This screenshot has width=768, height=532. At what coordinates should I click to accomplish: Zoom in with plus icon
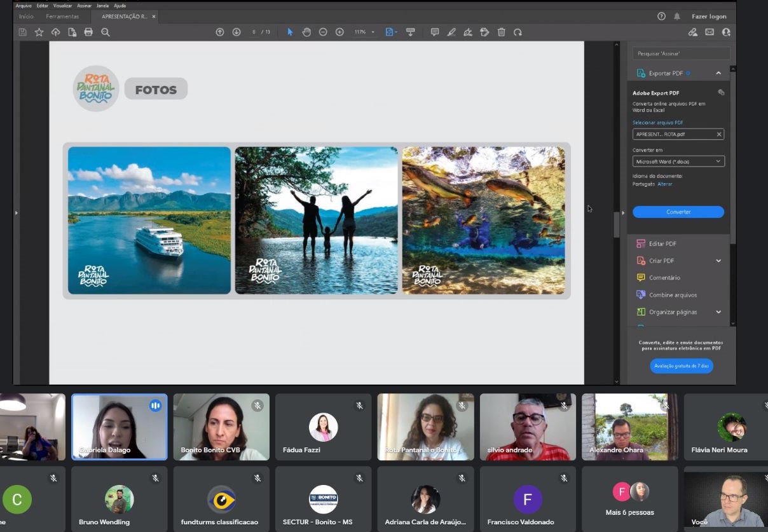(x=339, y=32)
